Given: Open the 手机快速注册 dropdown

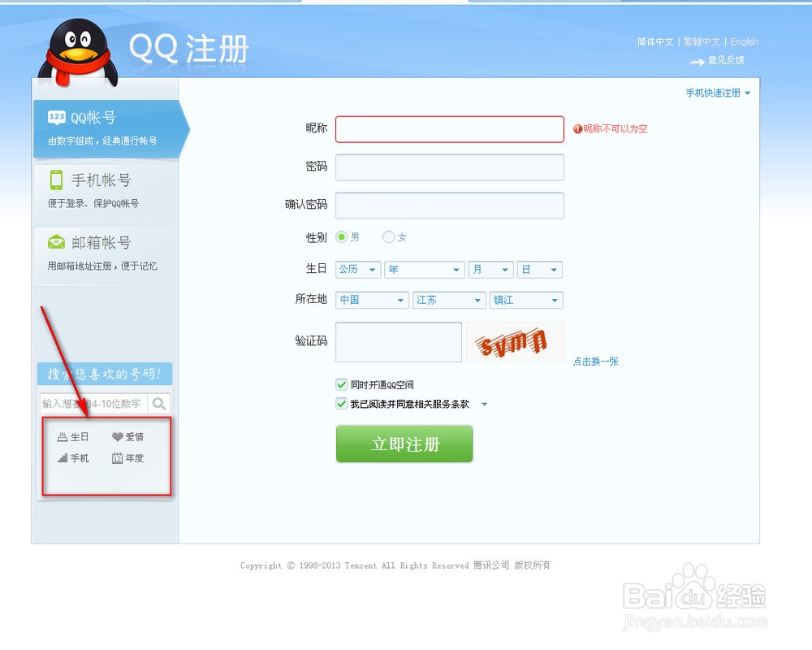Looking at the screenshot, I should click(x=718, y=93).
